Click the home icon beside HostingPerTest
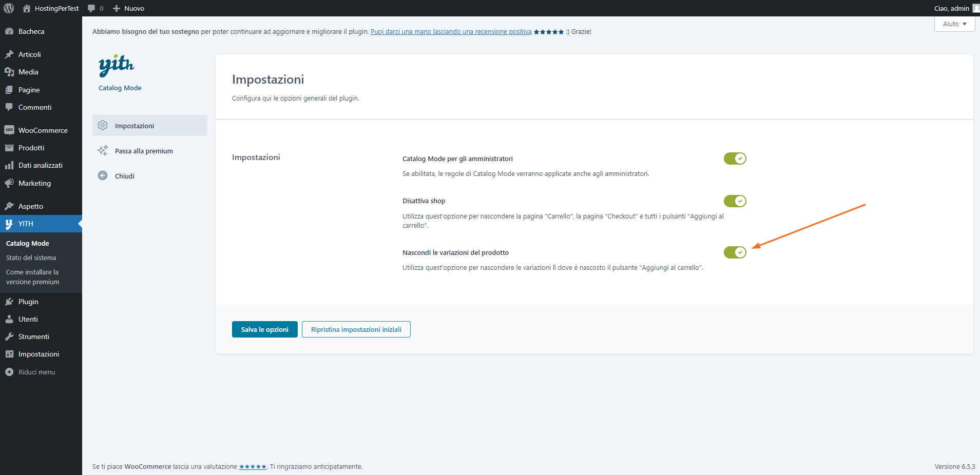Viewport: 980px width, 475px height. pos(27,8)
